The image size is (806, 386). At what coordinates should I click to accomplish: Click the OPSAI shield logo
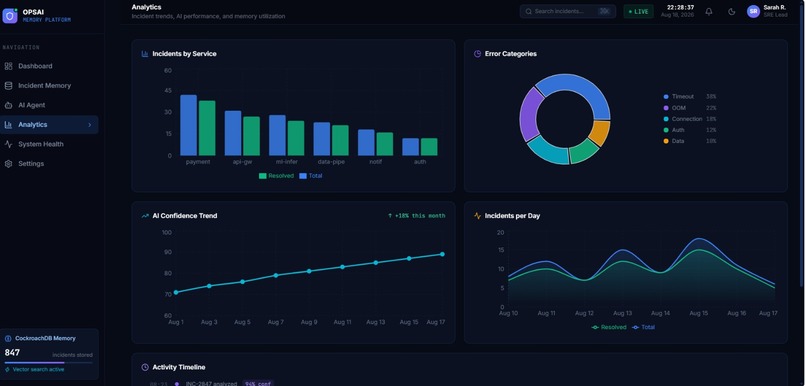point(10,16)
